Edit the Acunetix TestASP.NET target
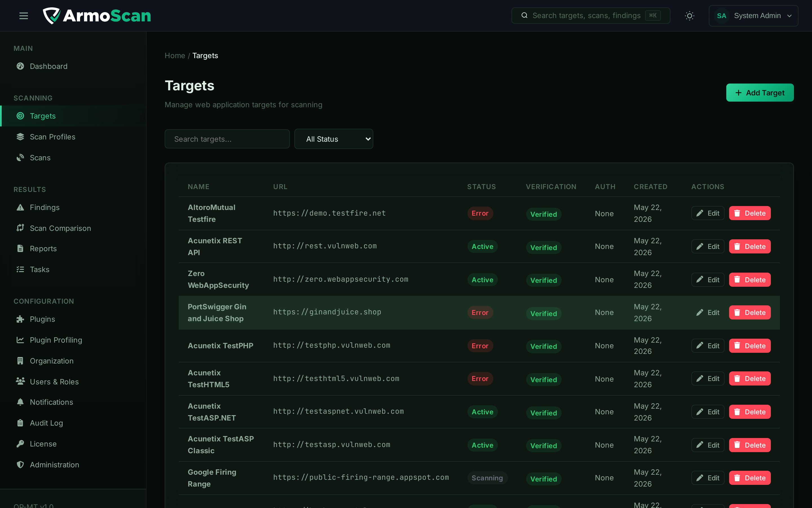This screenshot has width=812, height=508. point(708,412)
